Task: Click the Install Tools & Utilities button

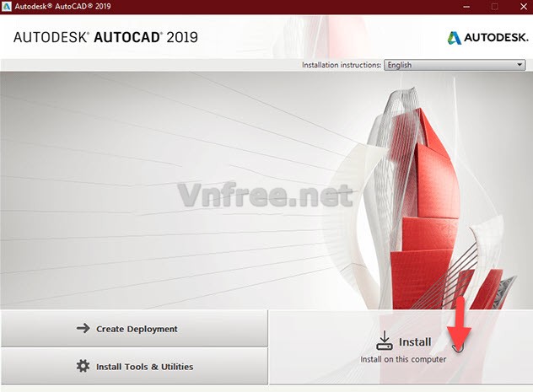Action: 134,366
